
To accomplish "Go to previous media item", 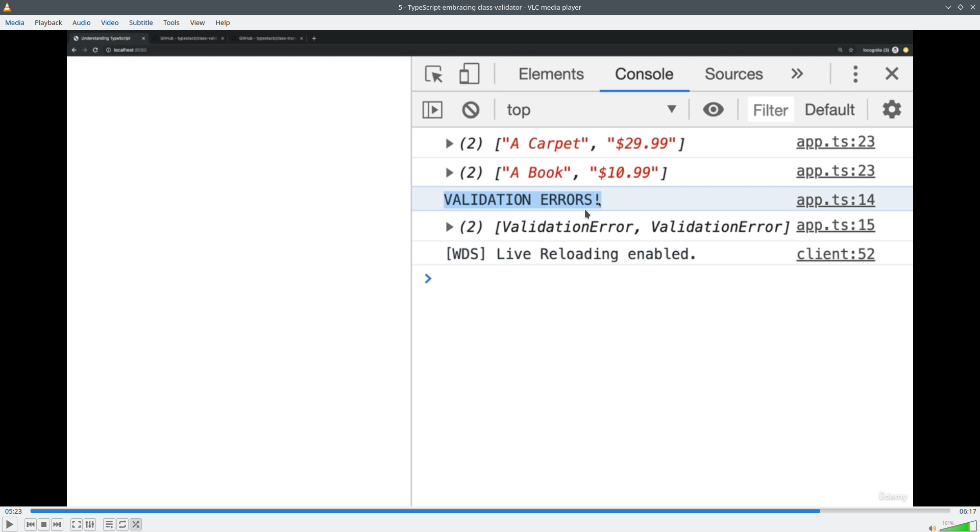I will 31,524.
